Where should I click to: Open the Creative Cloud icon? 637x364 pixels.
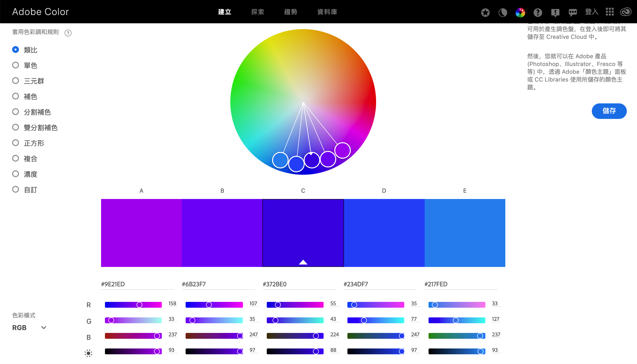pyautogui.click(x=626, y=12)
